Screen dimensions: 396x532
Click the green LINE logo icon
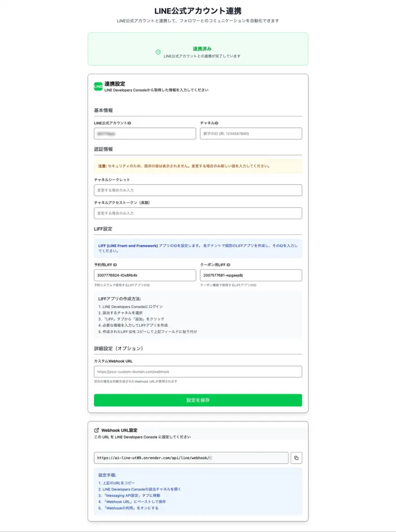(98, 86)
